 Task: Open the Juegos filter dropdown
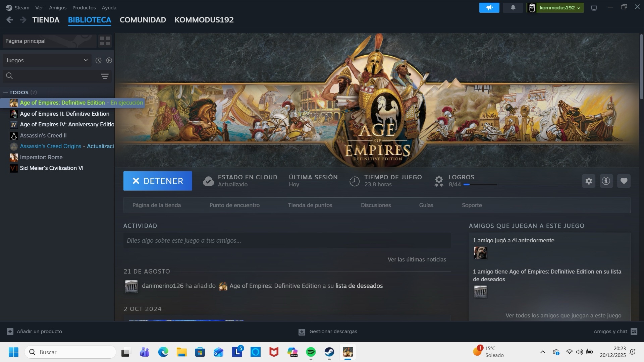47,60
